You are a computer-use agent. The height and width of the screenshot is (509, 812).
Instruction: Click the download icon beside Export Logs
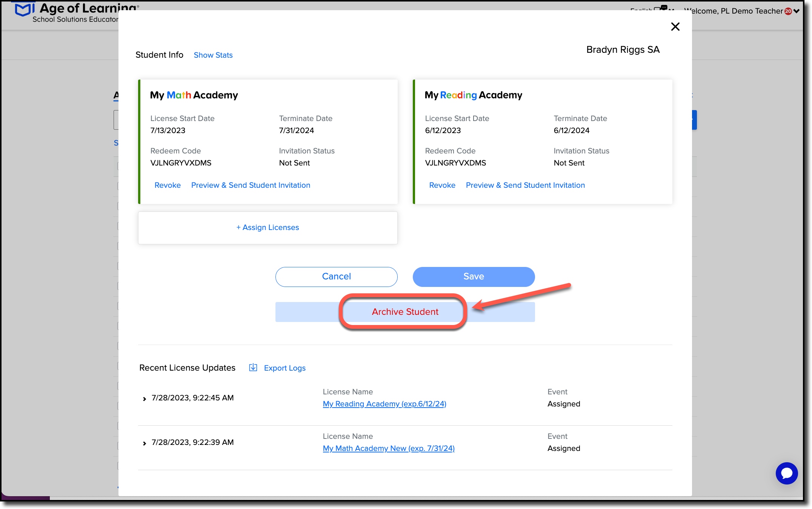point(253,368)
